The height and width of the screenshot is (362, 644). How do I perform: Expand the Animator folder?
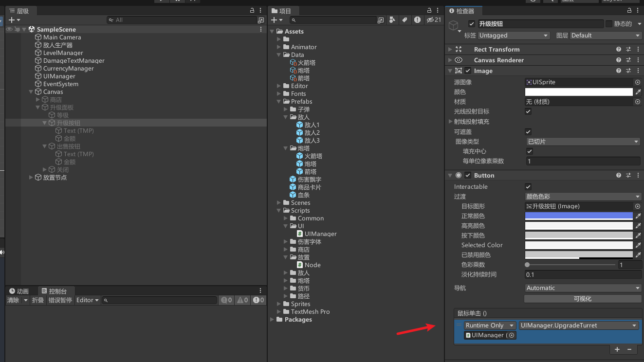279,47
